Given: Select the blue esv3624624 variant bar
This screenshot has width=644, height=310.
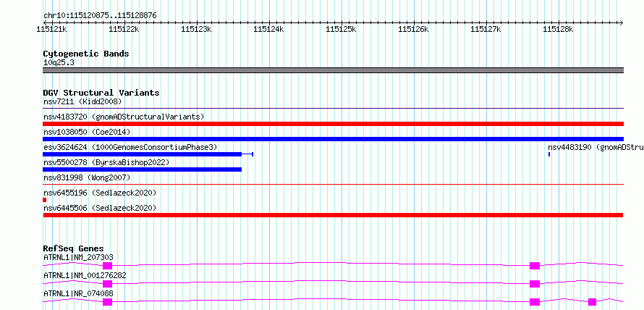Looking at the screenshot, I should click(x=142, y=154).
